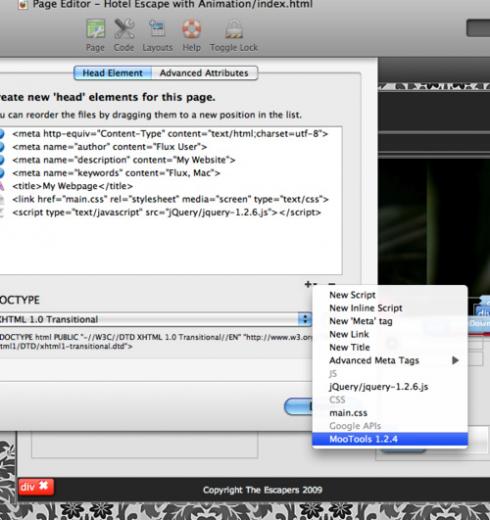Select MooTools 1.2.4 menu item
This screenshot has width=490, height=520.
(x=390, y=439)
